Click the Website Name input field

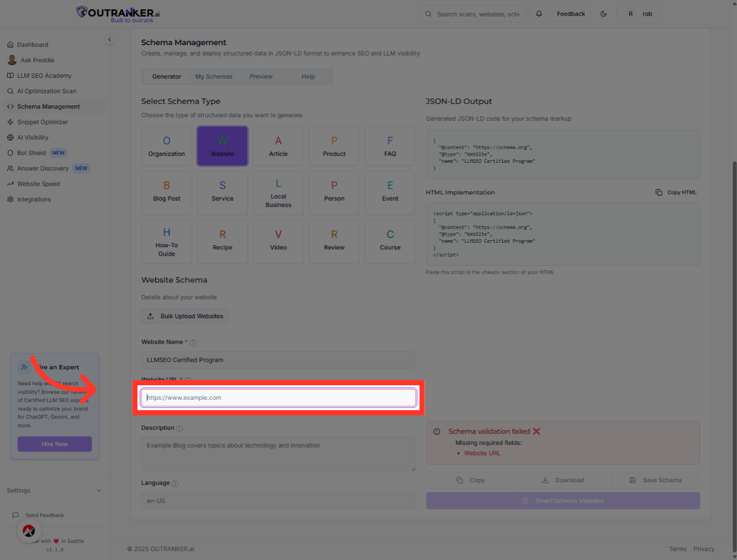(278, 360)
